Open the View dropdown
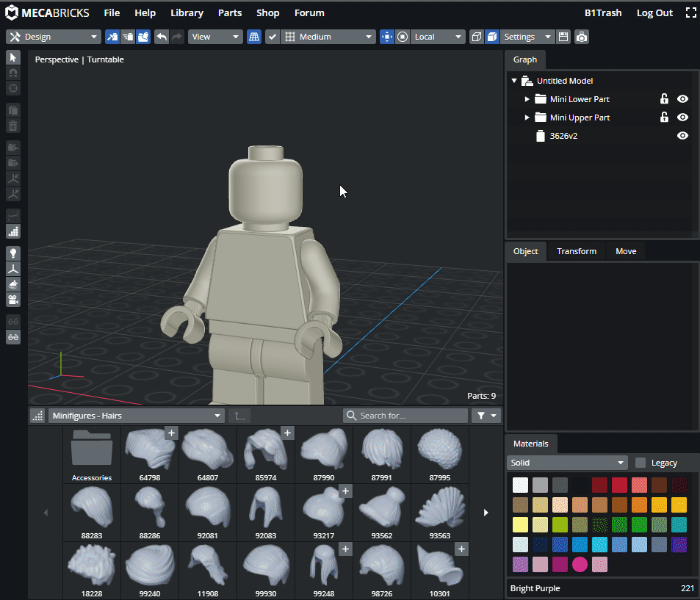 (x=215, y=37)
